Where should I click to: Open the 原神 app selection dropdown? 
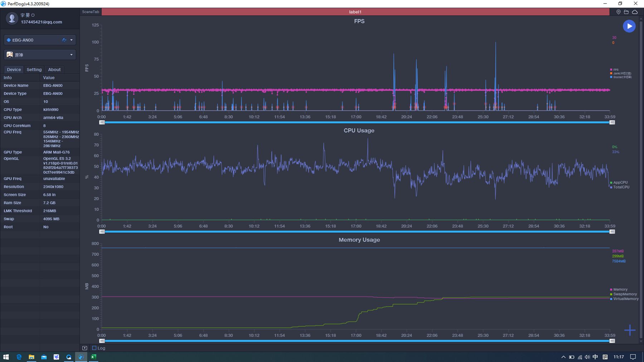pos(72,55)
